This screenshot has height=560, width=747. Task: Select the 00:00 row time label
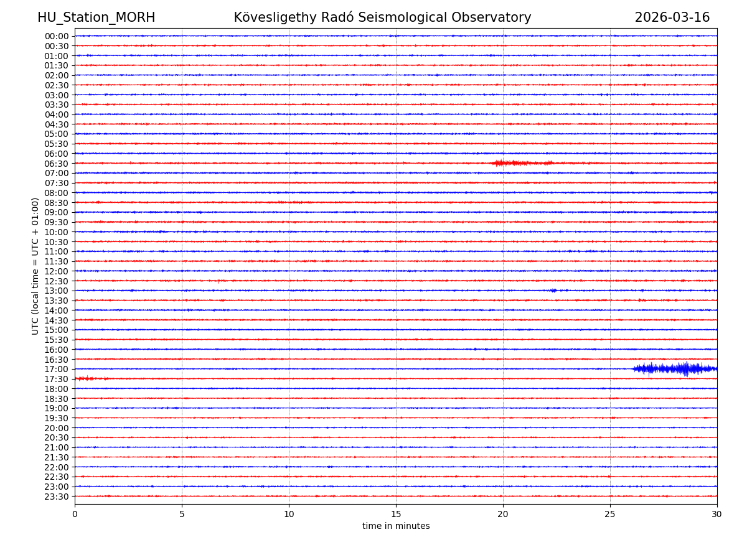(x=57, y=36)
